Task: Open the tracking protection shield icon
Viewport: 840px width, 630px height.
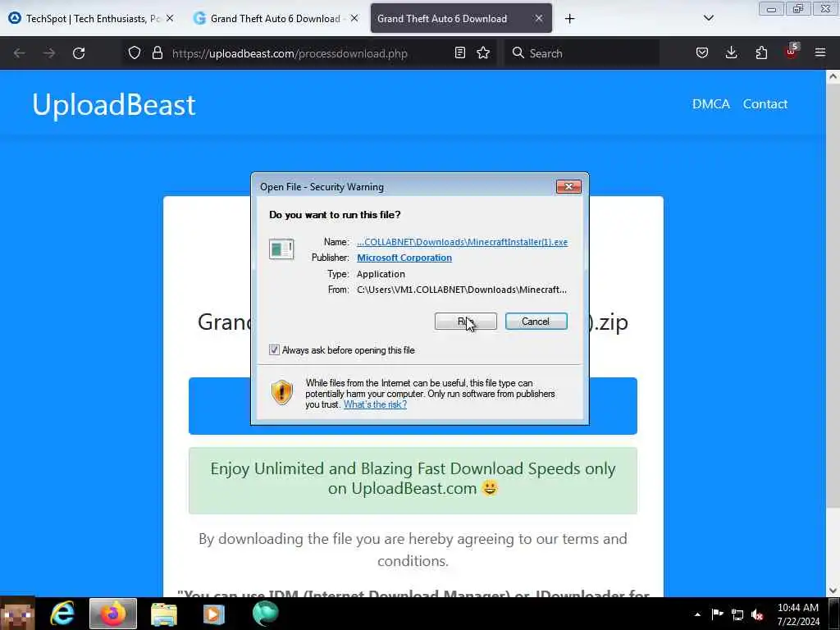Action: (135, 52)
